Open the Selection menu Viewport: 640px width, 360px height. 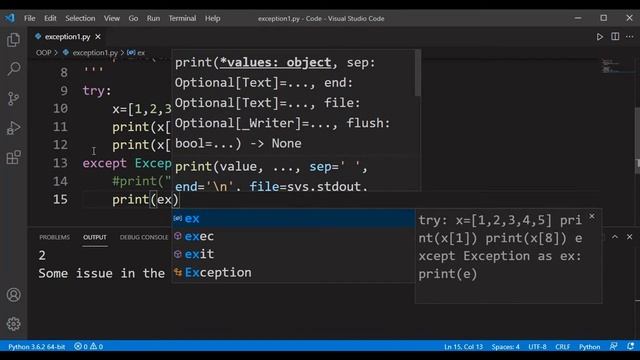[80, 18]
